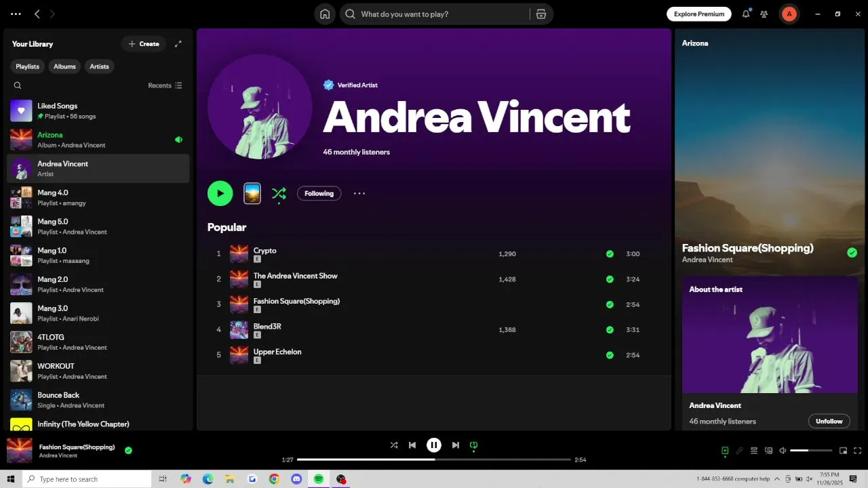The width and height of the screenshot is (868, 488).
Task: Filter library by Albums
Action: [64, 66]
